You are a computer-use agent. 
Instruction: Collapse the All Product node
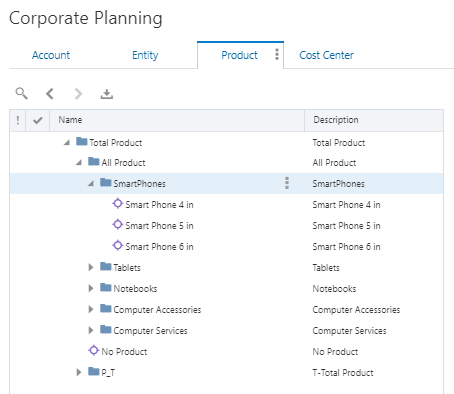[79, 163]
